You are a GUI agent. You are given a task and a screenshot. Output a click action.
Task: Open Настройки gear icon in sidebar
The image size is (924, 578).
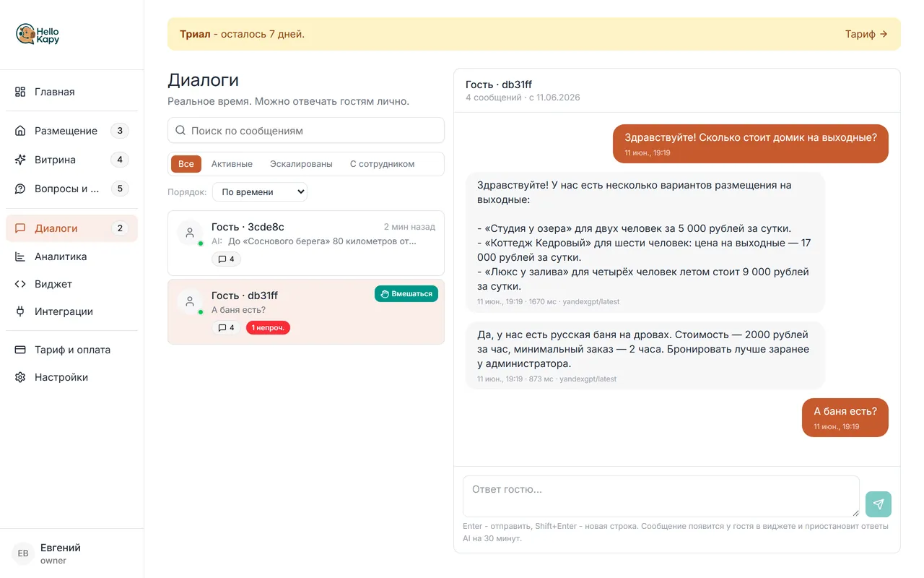coord(20,377)
